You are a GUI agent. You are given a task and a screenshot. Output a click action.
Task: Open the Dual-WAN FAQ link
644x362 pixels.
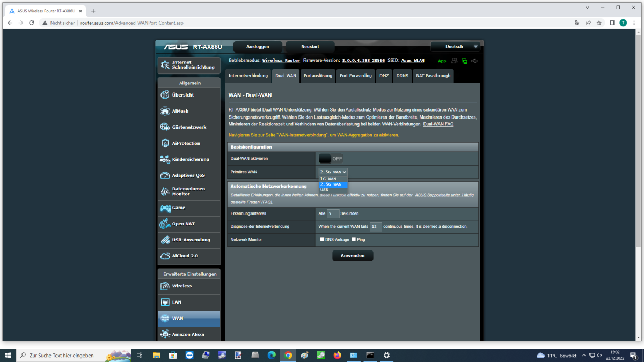tap(438, 124)
